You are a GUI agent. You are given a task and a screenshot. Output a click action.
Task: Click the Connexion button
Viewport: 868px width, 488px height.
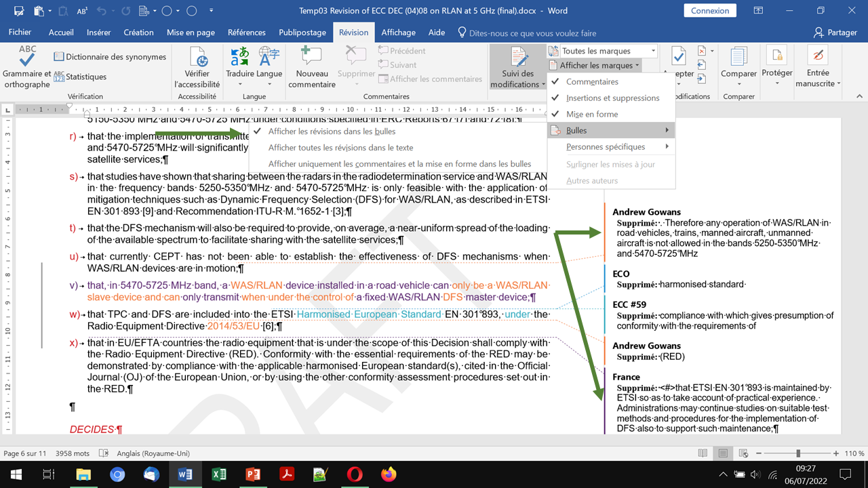coord(710,11)
